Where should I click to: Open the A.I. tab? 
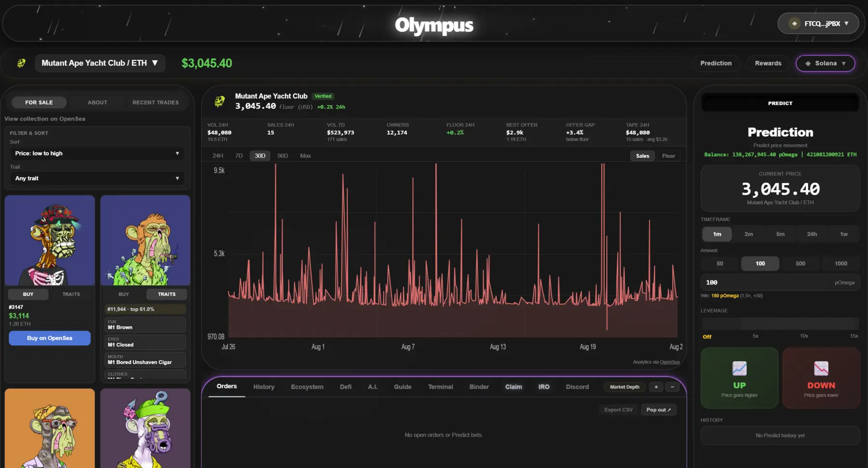pyautogui.click(x=373, y=387)
